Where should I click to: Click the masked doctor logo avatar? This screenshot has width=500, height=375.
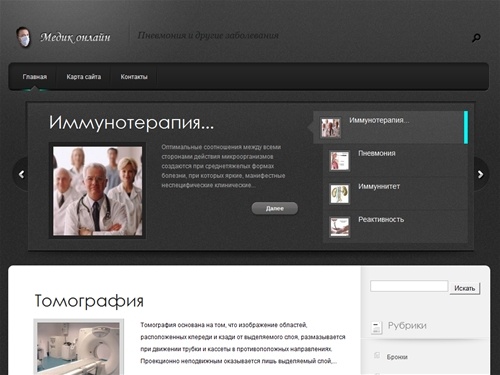click(24, 37)
